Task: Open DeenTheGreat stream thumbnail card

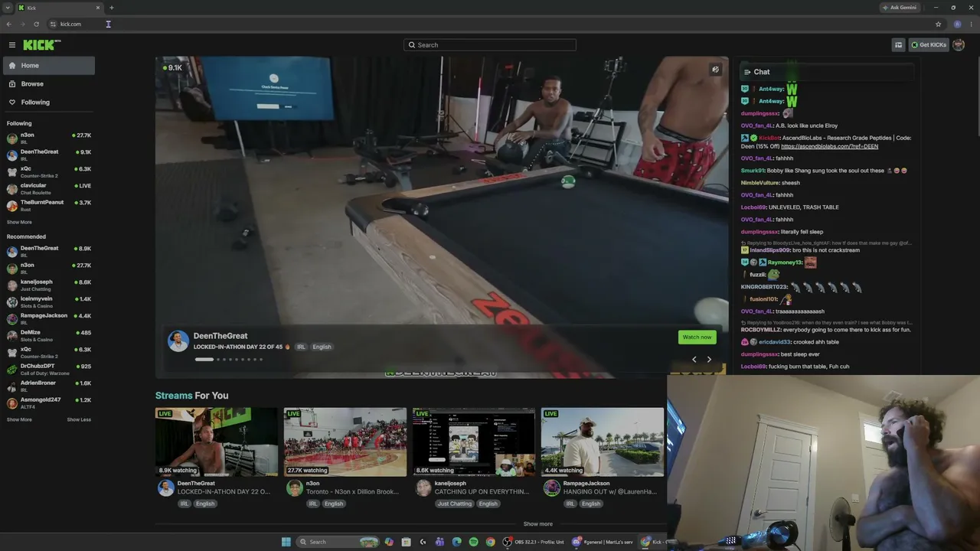Action: coord(217,442)
